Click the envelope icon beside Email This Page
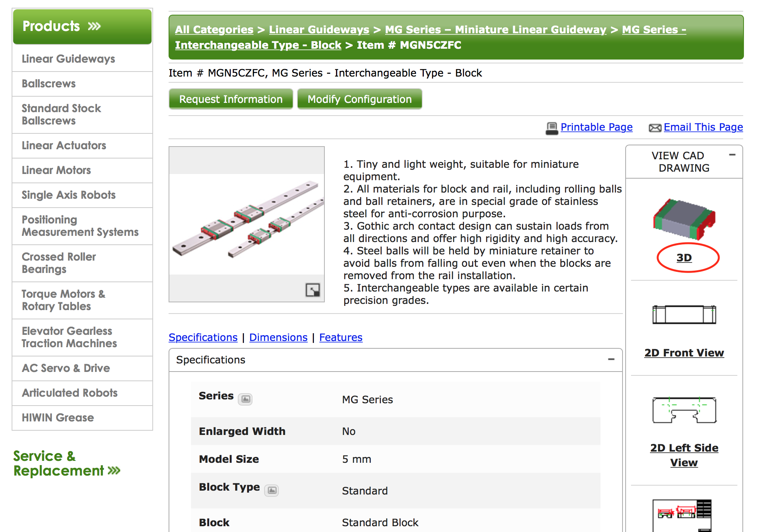 click(x=655, y=128)
